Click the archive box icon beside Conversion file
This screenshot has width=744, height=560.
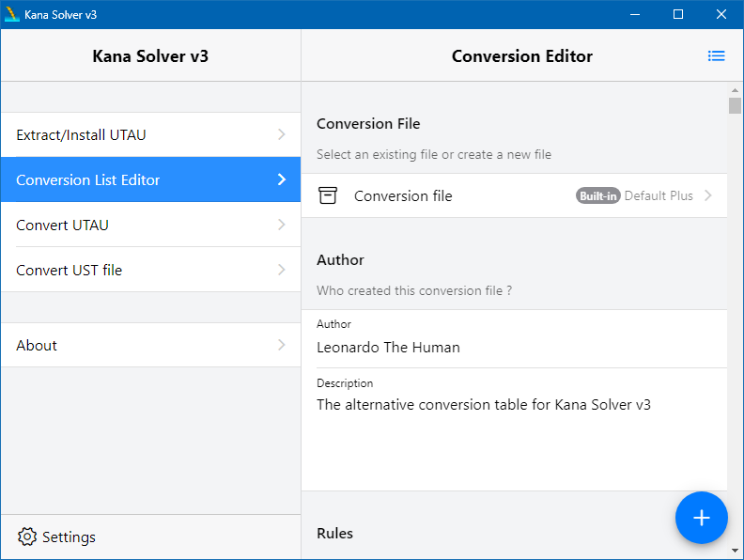tap(328, 195)
